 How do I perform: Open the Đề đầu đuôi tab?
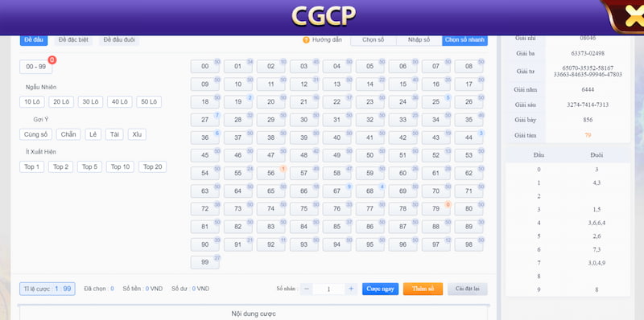119,39
